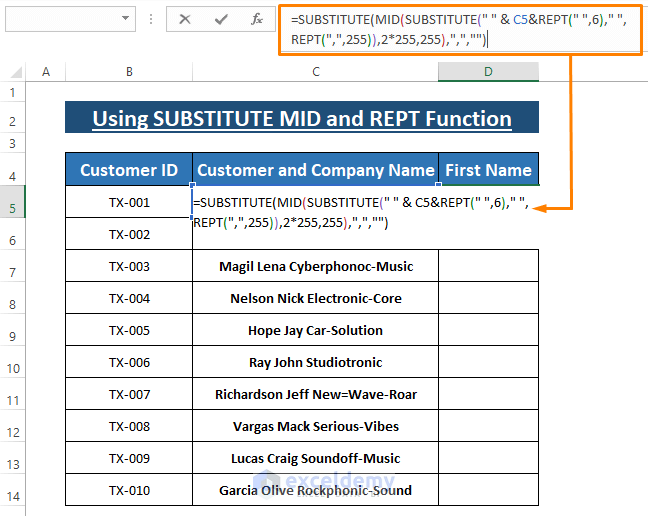Screen dimensions: 648x516
Task: Select the 'Magil Lena Cyberphonoc-Music' cell
Action: 315,266
